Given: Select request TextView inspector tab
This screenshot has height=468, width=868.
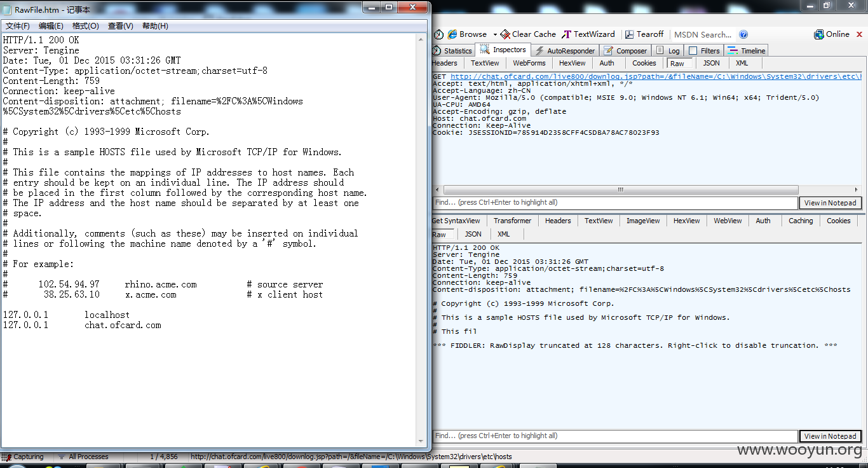Looking at the screenshot, I should coord(485,63).
